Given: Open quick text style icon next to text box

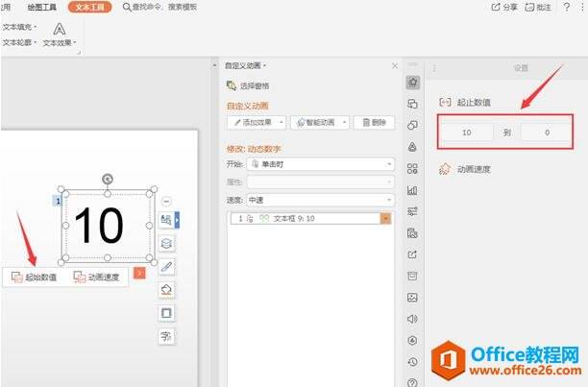Looking at the screenshot, I should point(166,220).
